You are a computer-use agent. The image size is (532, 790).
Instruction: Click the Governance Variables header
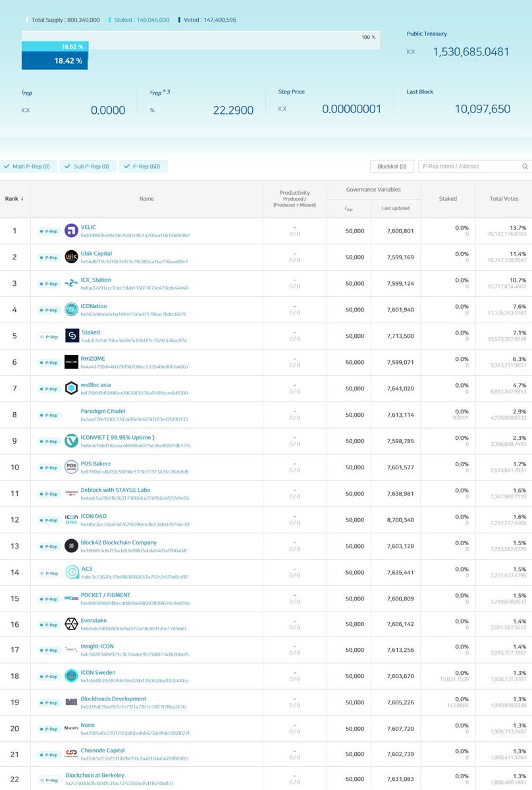373,190
